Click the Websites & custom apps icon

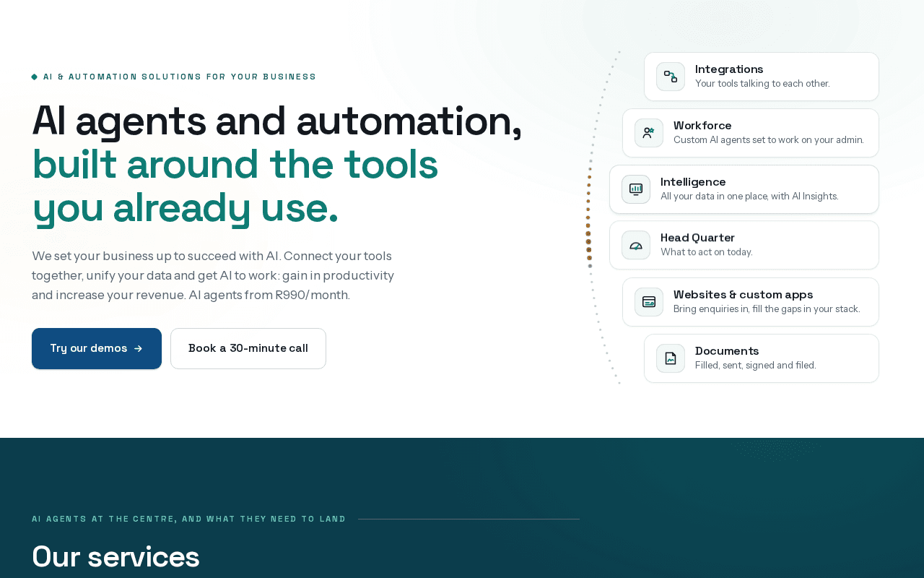[649, 302]
